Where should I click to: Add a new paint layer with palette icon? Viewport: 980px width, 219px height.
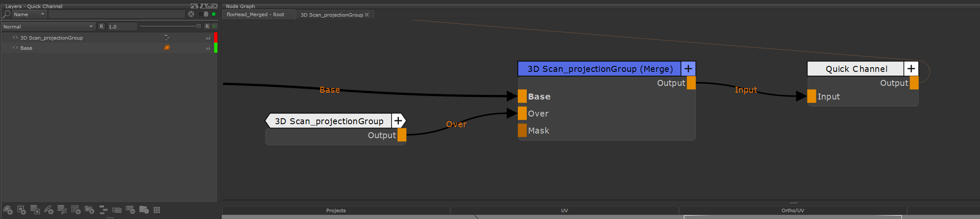tap(8, 210)
